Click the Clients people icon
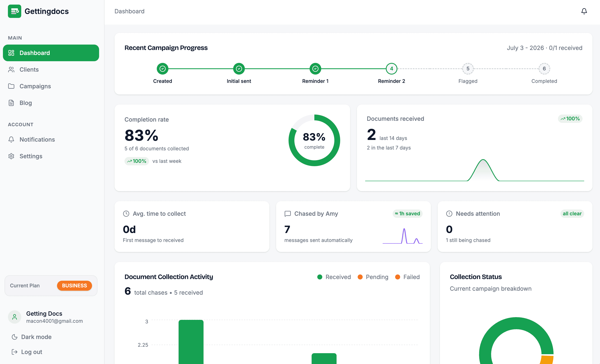This screenshot has height=364, width=600. 11,69
